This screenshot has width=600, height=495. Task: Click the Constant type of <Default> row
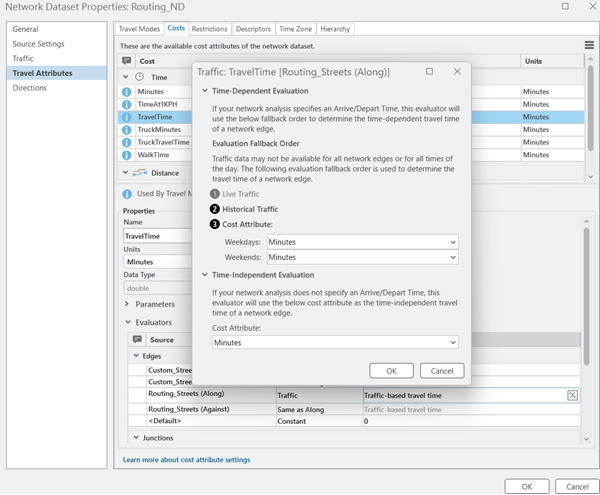[320, 421]
